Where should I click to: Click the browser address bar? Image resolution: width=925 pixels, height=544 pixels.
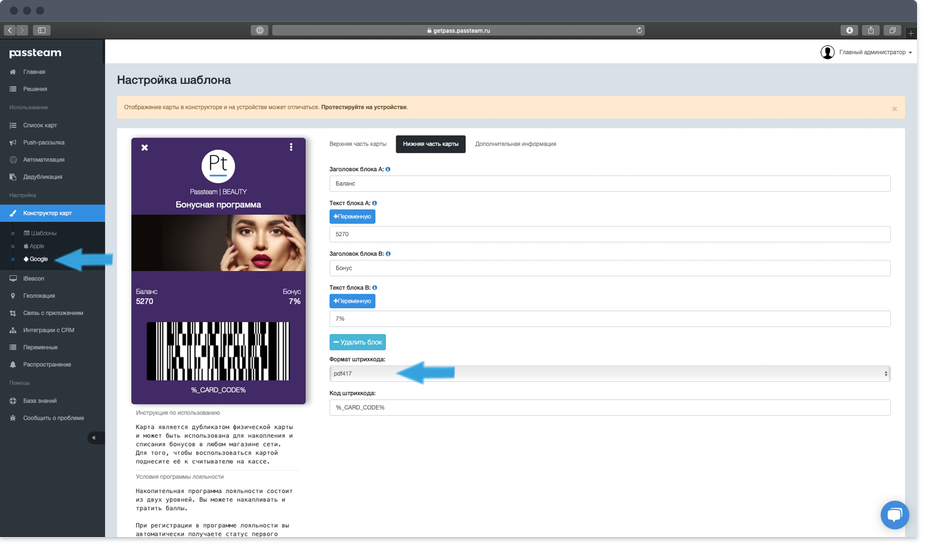[x=458, y=31]
